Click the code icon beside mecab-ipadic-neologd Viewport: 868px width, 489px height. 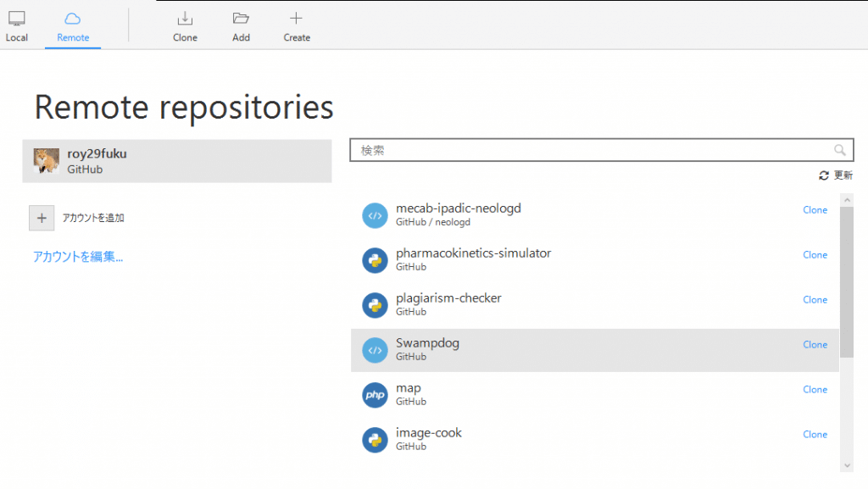(x=375, y=215)
